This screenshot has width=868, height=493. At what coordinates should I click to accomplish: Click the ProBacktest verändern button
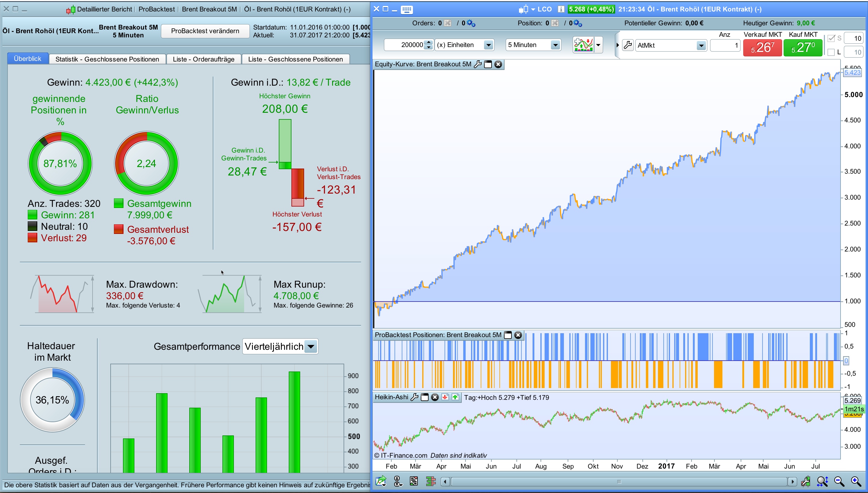pos(205,31)
